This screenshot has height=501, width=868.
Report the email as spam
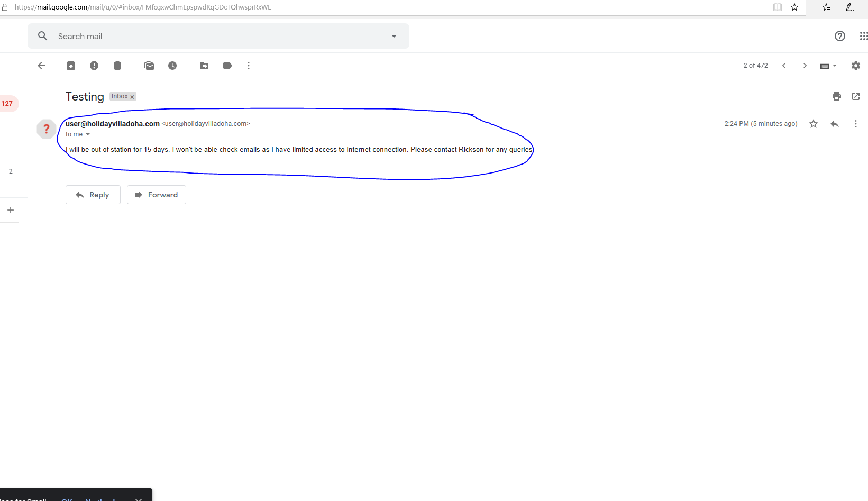pos(94,66)
